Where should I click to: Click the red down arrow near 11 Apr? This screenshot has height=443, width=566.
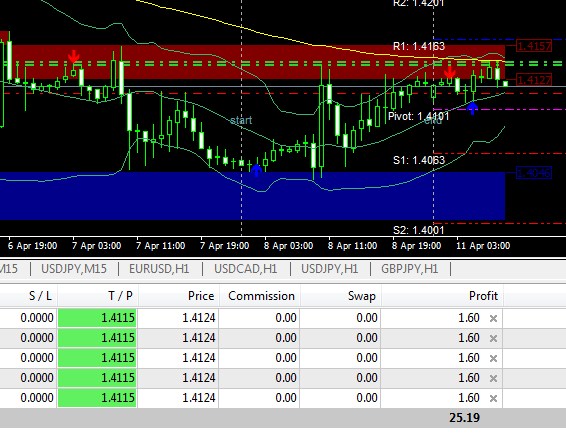click(449, 73)
